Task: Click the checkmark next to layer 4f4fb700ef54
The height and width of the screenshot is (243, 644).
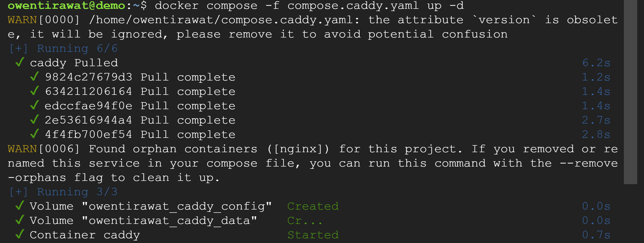Action: click(x=34, y=134)
